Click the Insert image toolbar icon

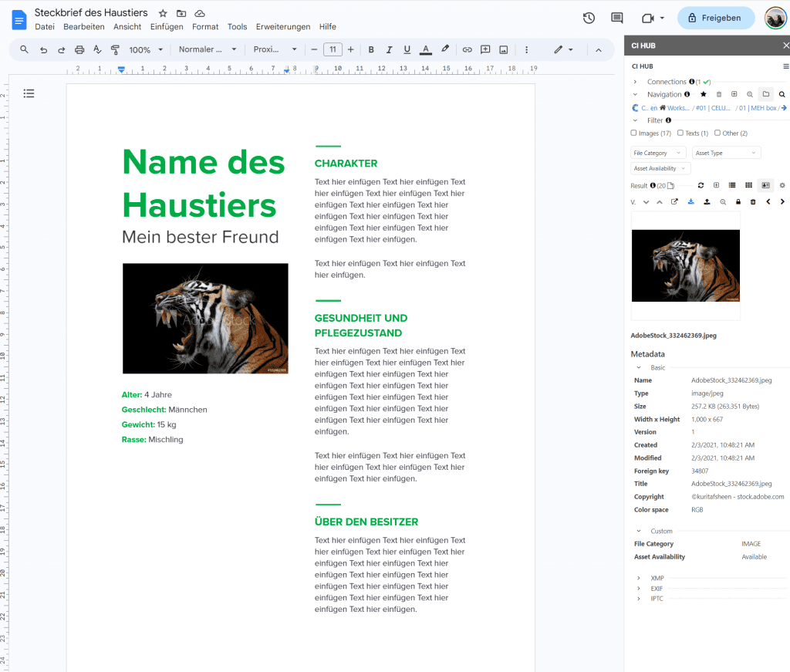tap(503, 49)
